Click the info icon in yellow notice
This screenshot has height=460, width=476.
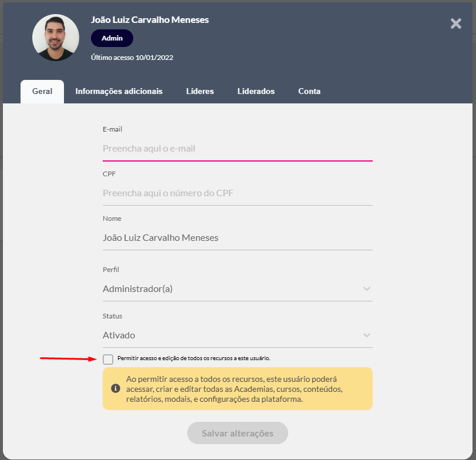coord(116,389)
